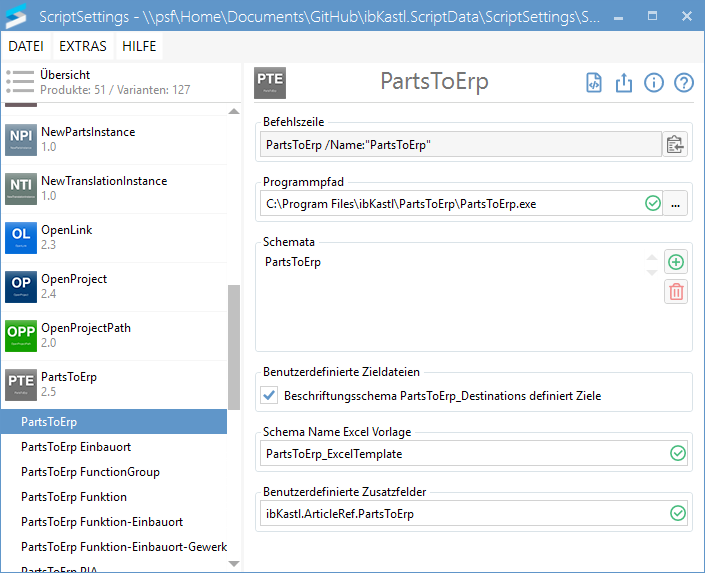This screenshot has width=705, height=573.
Task: Open the HILFE menu
Action: tap(139, 47)
